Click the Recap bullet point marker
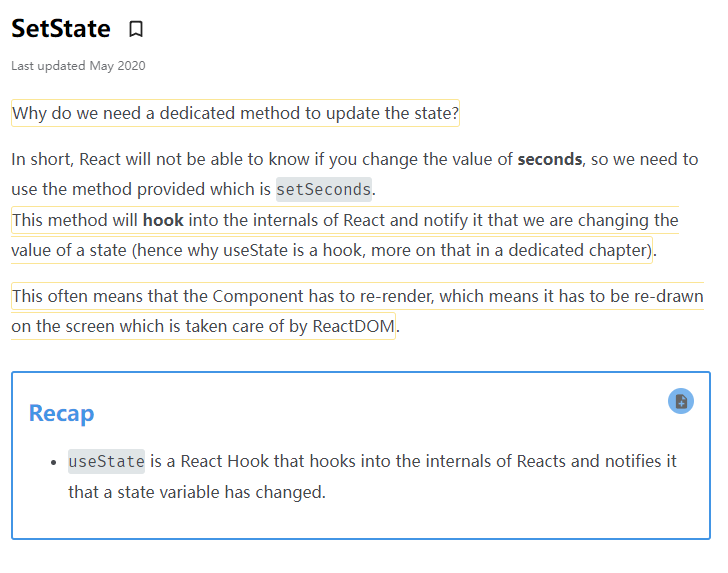728x573 pixels. point(53,462)
